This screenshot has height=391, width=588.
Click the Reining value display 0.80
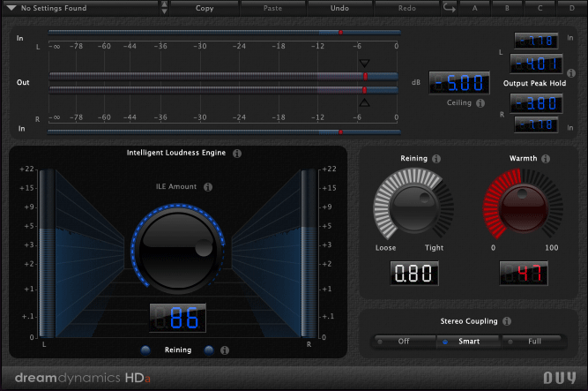(x=414, y=273)
